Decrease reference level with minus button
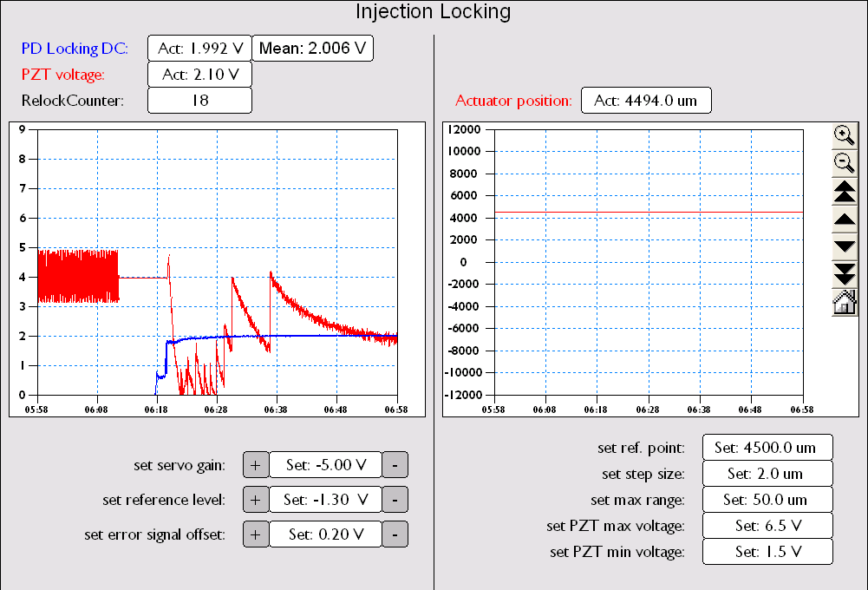The image size is (868, 590). tap(395, 500)
